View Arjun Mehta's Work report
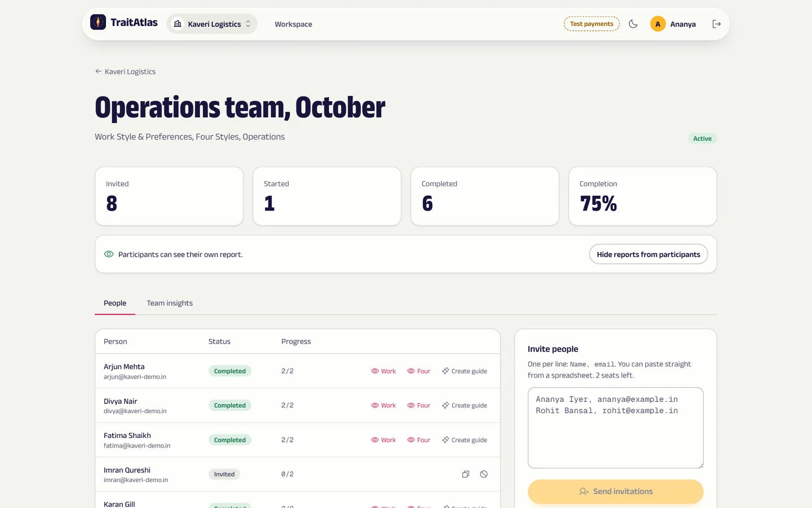This screenshot has width=812, height=508. [383, 371]
